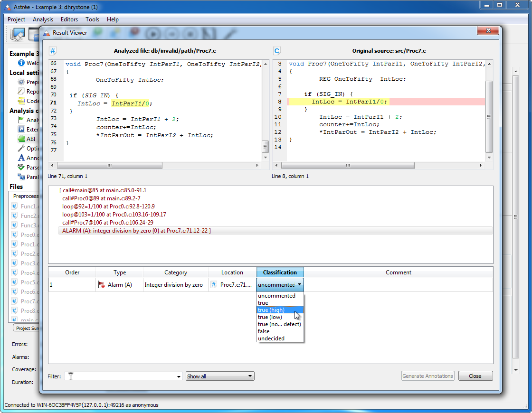Click inside the Filter input field
Image resolution: width=532 pixels, height=413 pixels.
pos(123,376)
